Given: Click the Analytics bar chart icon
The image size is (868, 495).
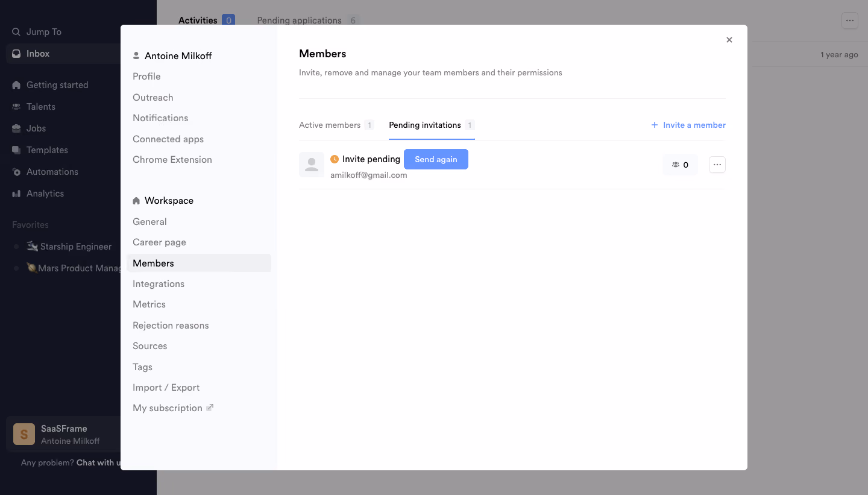Looking at the screenshot, I should click(16, 194).
